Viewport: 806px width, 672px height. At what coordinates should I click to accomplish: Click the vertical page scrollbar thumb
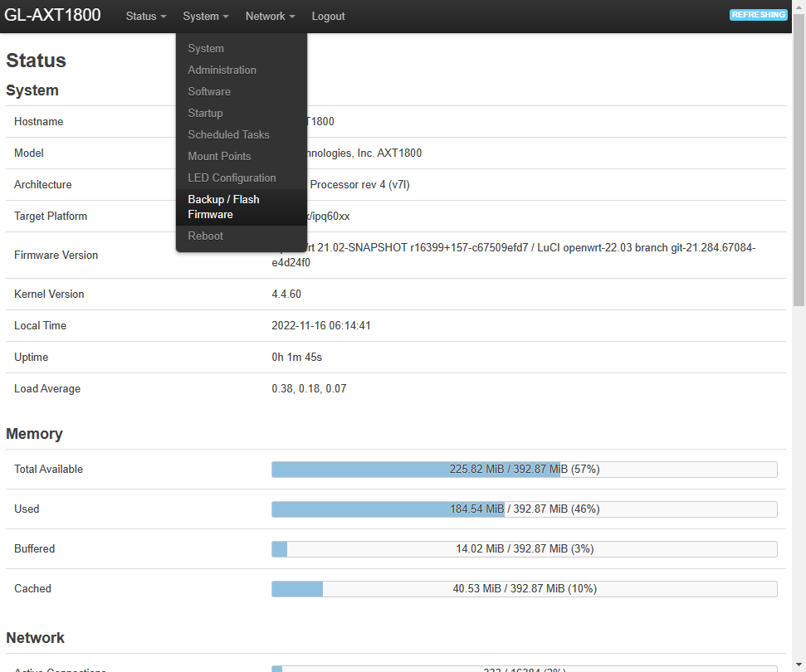[x=799, y=160]
